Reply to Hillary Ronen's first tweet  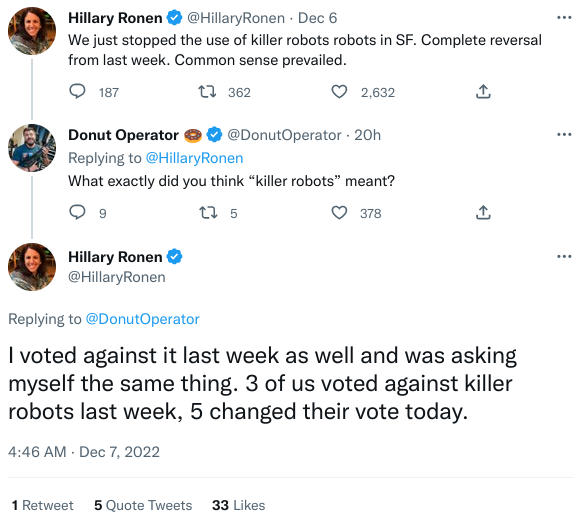click(x=77, y=91)
